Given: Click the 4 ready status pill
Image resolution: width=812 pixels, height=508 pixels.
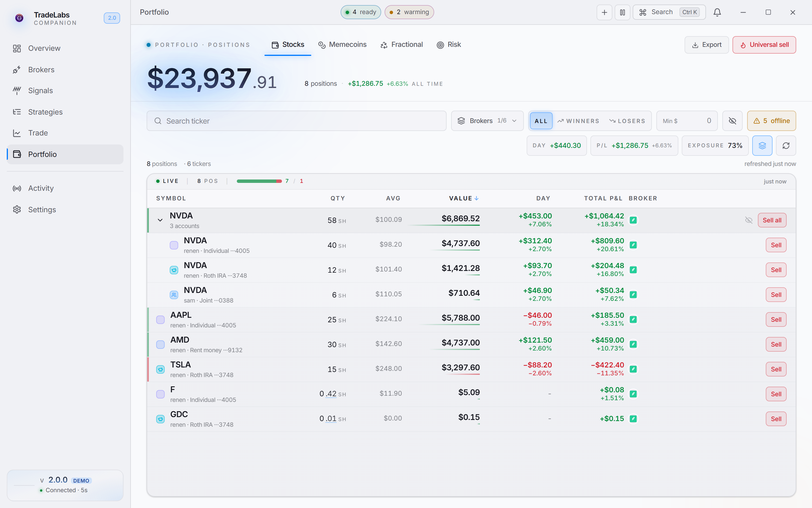Looking at the screenshot, I should tap(361, 12).
